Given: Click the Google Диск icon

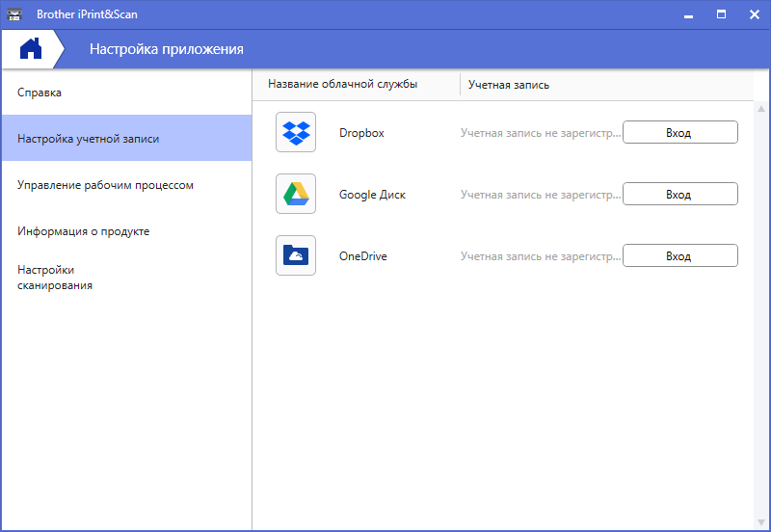Looking at the screenshot, I should (296, 195).
